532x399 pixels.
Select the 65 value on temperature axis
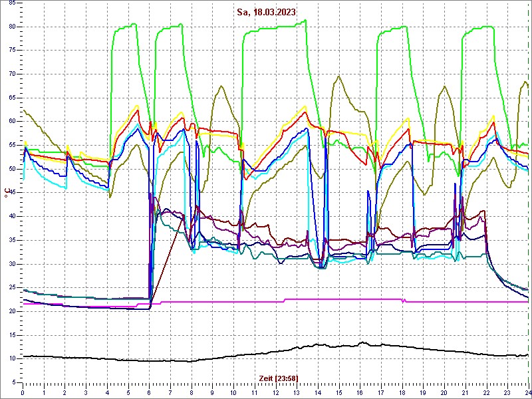pyautogui.click(x=12, y=98)
